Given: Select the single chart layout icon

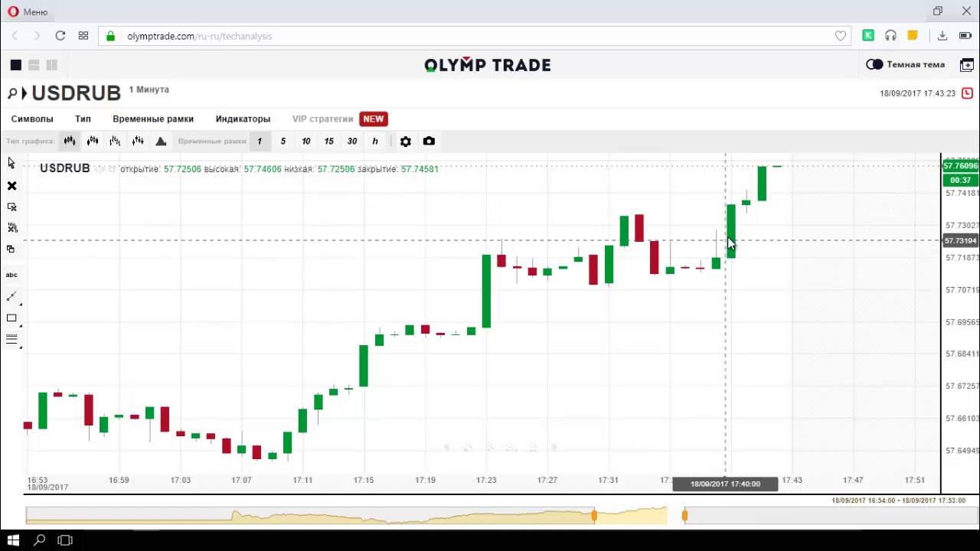Looking at the screenshot, I should pos(15,65).
